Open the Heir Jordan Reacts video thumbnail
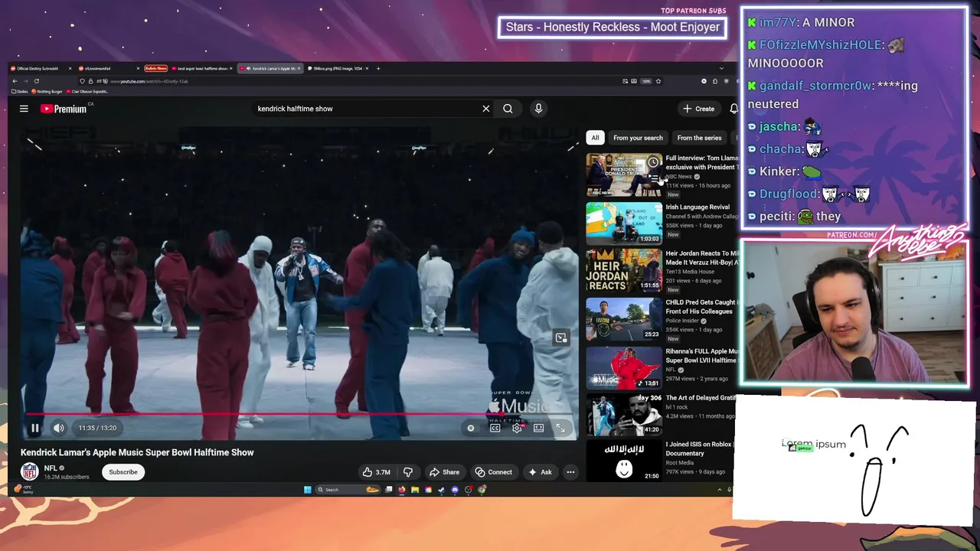980x551 pixels. pyautogui.click(x=624, y=271)
